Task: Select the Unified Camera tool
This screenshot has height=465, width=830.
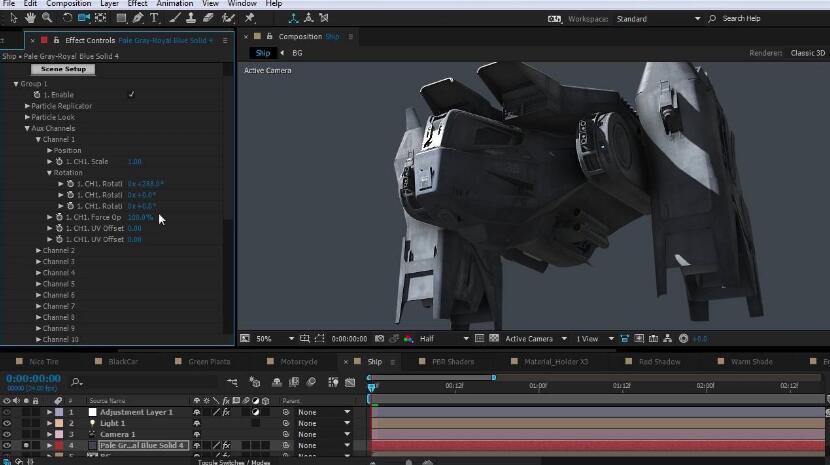Action: point(84,18)
